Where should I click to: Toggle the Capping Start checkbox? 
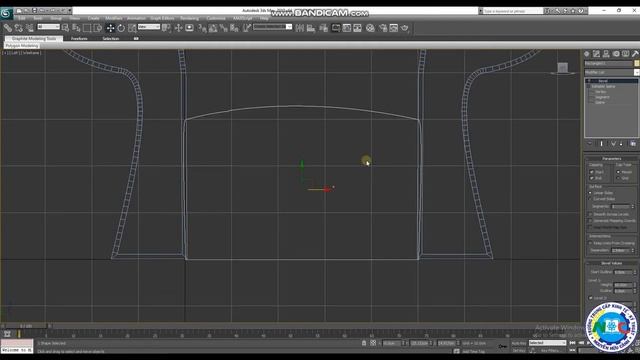(x=591, y=172)
